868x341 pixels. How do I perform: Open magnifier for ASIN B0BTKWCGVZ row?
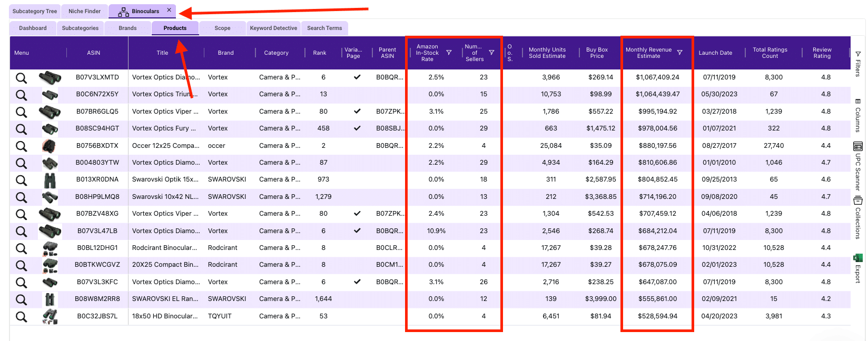tap(21, 265)
